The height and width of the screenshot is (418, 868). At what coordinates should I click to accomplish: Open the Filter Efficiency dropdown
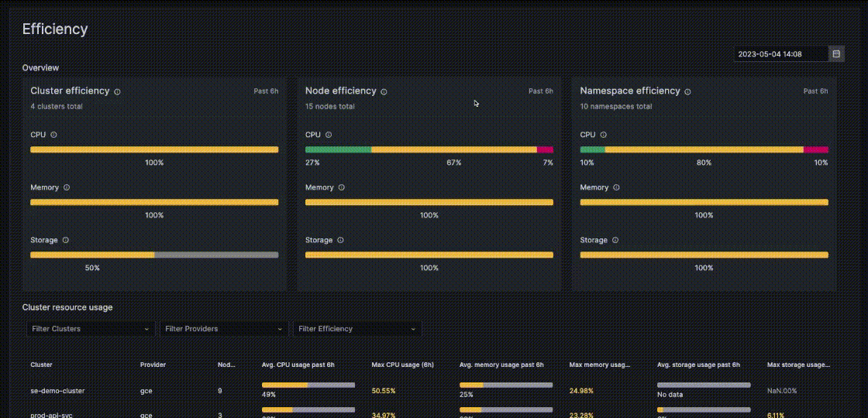click(x=356, y=329)
